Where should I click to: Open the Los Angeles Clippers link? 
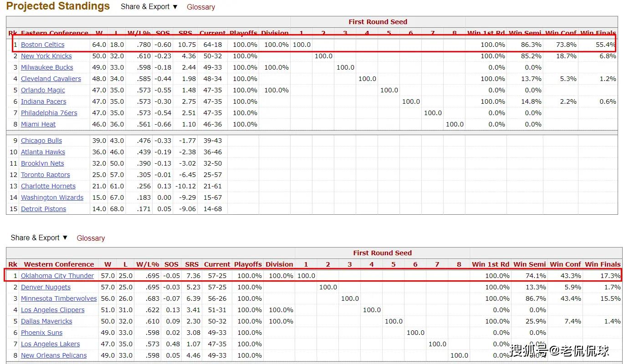53,310
